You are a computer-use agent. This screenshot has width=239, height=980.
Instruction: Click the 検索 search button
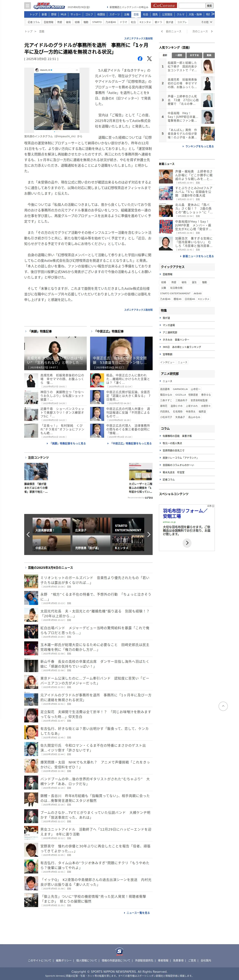(x=209, y=6)
